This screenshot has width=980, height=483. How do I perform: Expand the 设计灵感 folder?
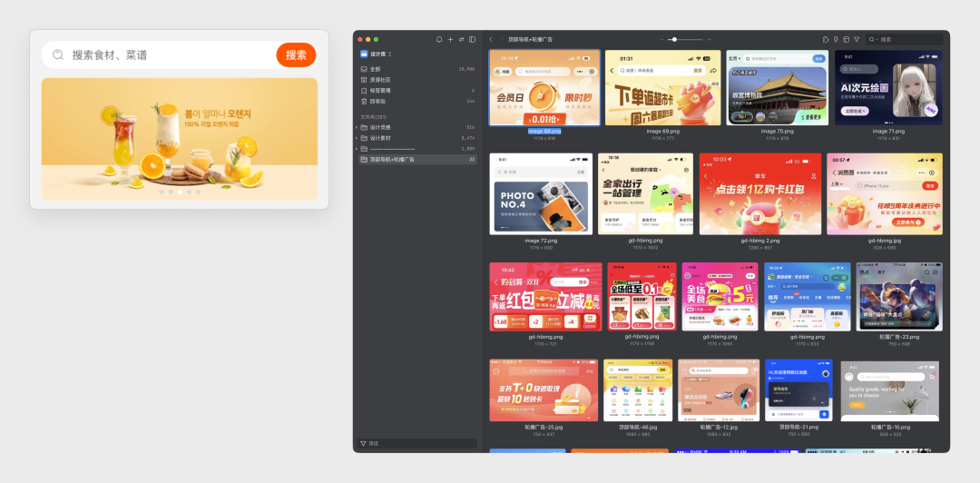click(x=357, y=127)
